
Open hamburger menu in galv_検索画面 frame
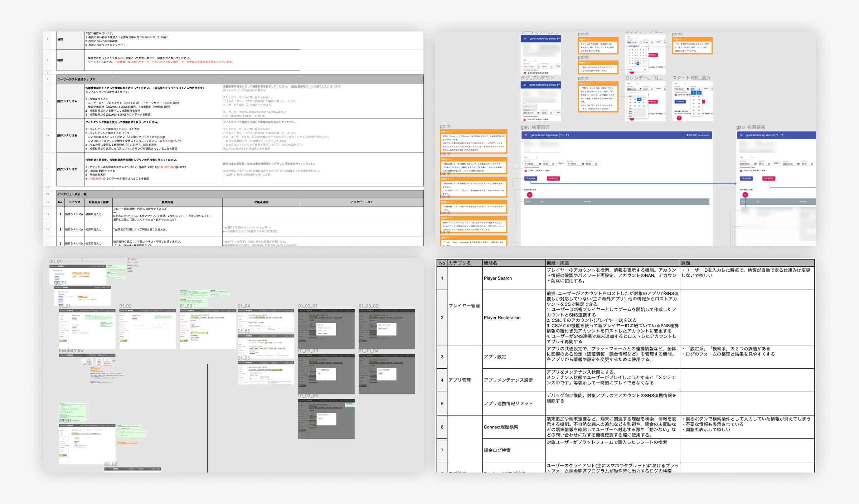(526, 135)
